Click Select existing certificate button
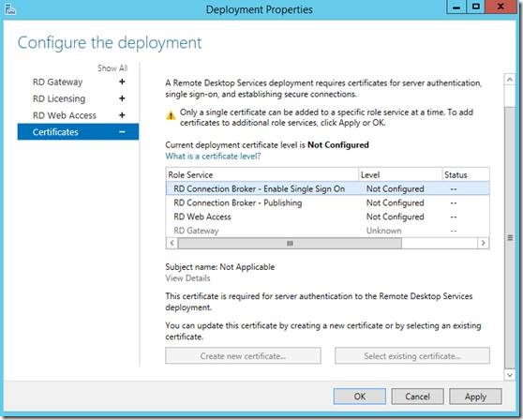Image resolution: width=523 pixels, height=420 pixels. (x=412, y=356)
